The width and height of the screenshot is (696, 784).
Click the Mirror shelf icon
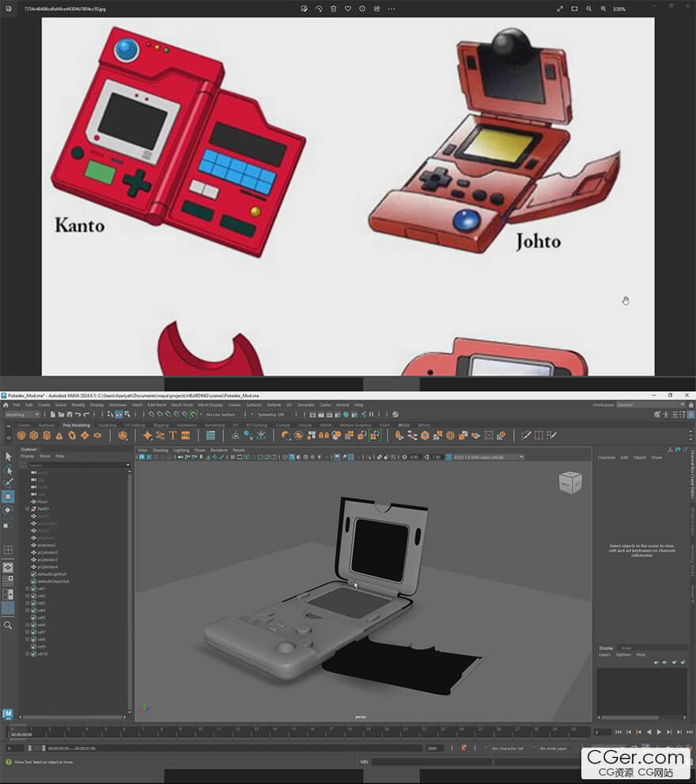(323, 435)
